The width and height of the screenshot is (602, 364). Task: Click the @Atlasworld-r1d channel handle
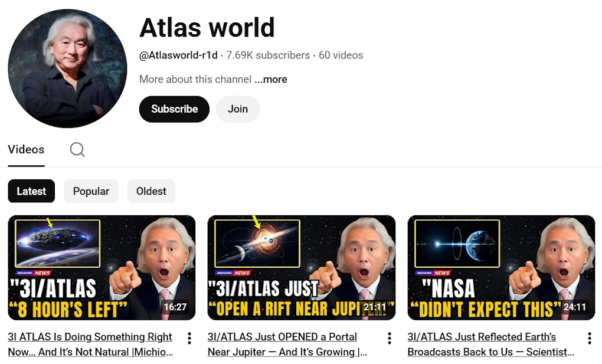(179, 55)
